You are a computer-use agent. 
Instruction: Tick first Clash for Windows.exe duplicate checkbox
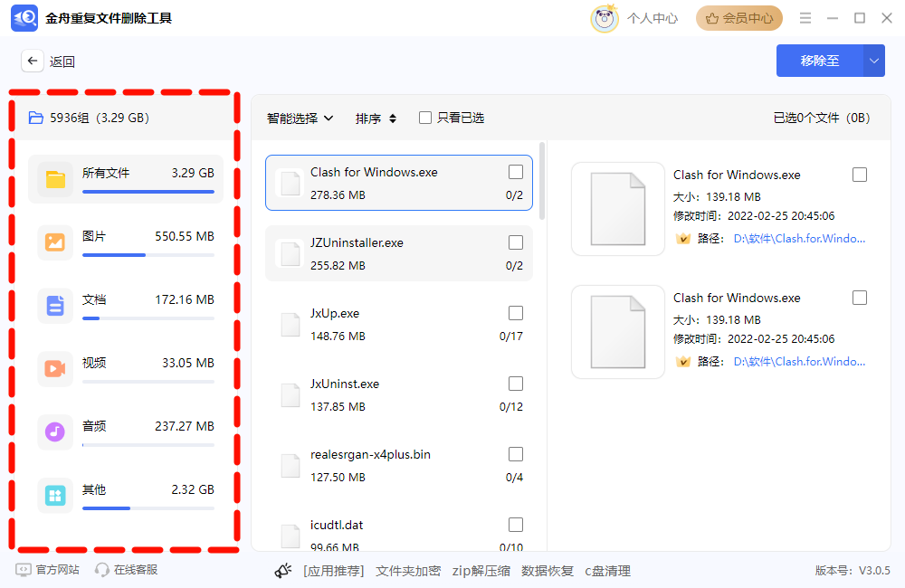coord(860,175)
